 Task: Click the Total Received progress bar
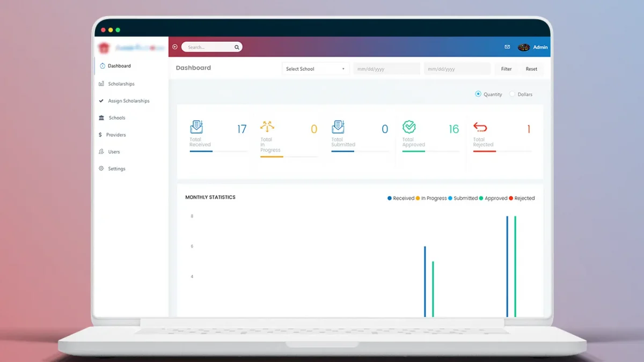tap(218, 151)
